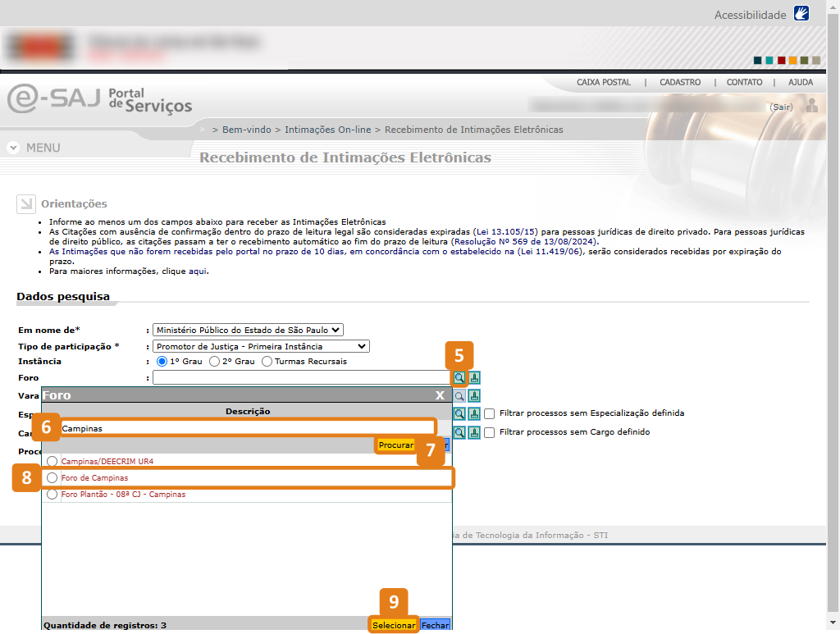
Task: Open CAIXA POSTAL in the top menu
Action: click(x=604, y=83)
